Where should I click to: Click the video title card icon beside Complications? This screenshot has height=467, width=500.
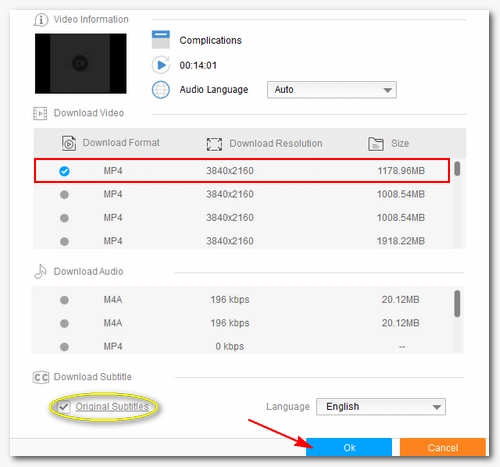pos(161,40)
